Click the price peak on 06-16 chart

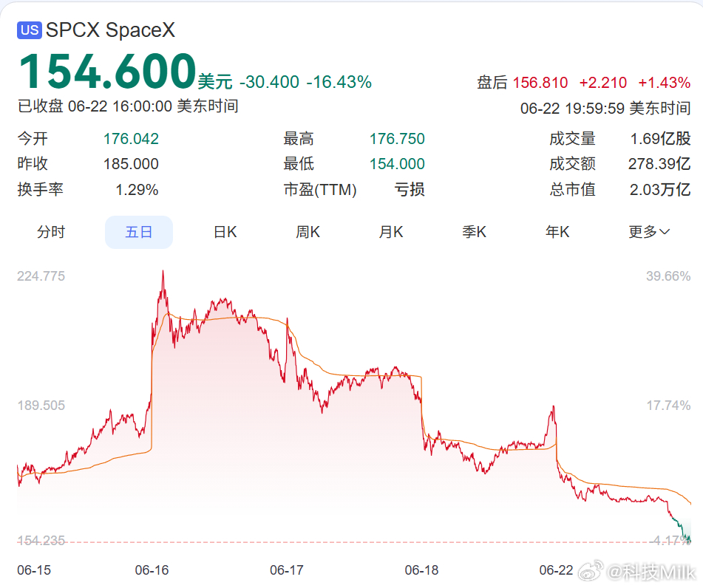pyautogui.click(x=163, y=272)
